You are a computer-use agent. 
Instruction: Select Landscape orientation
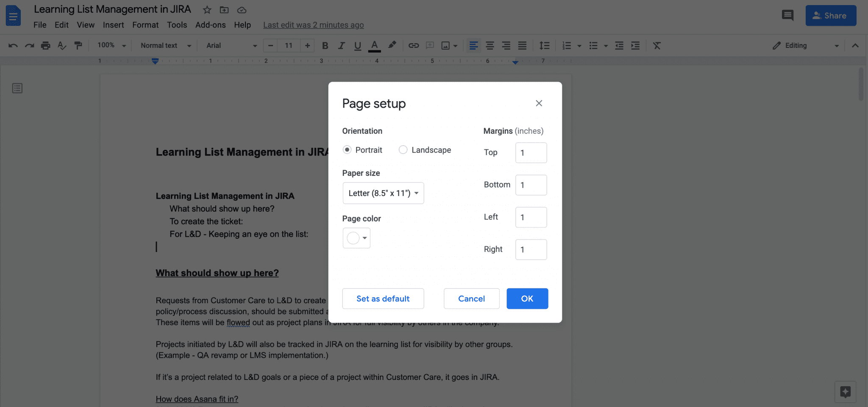click(x=403, y=150)
